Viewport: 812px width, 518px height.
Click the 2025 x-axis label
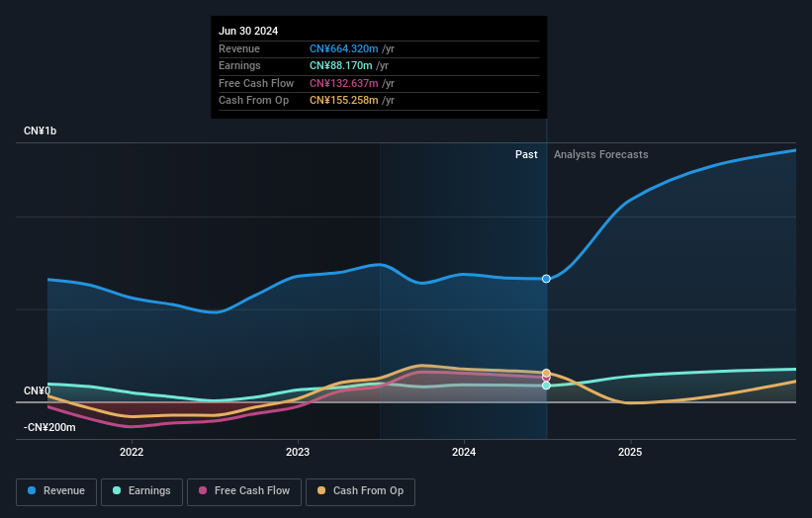click(630, 452)
